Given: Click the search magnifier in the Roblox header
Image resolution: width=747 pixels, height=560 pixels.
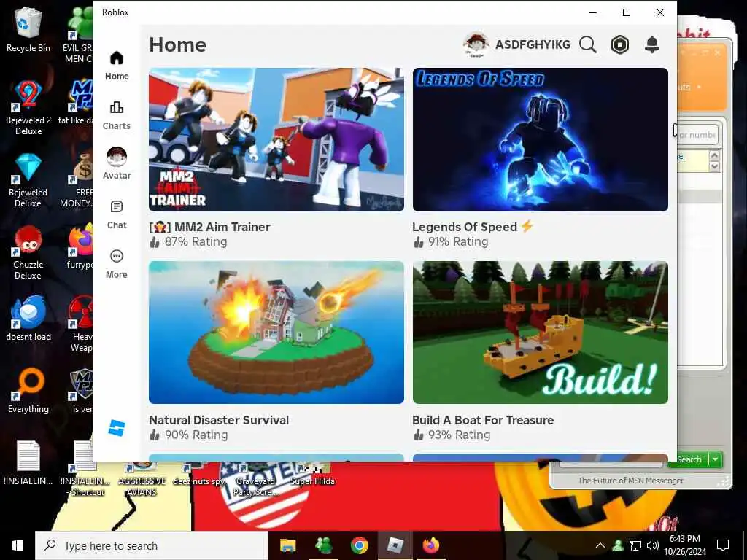Looking at the screenshot, I should (588, 44).
